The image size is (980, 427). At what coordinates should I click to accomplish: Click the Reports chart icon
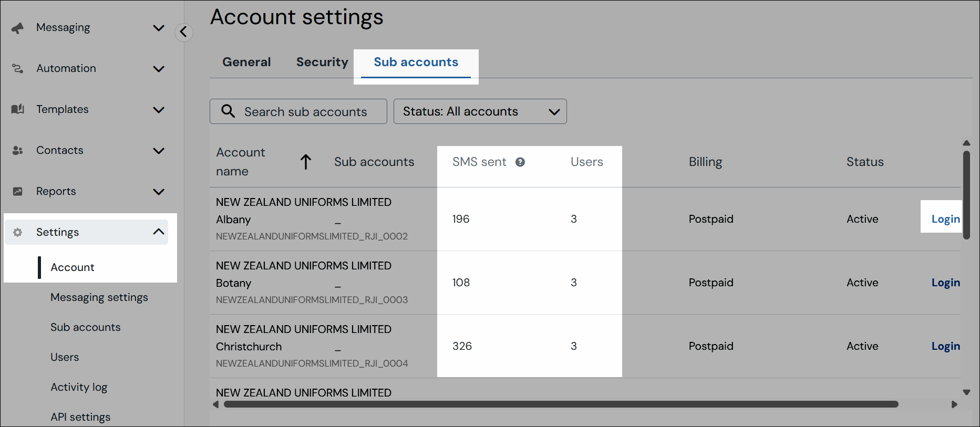pos(18,191)
